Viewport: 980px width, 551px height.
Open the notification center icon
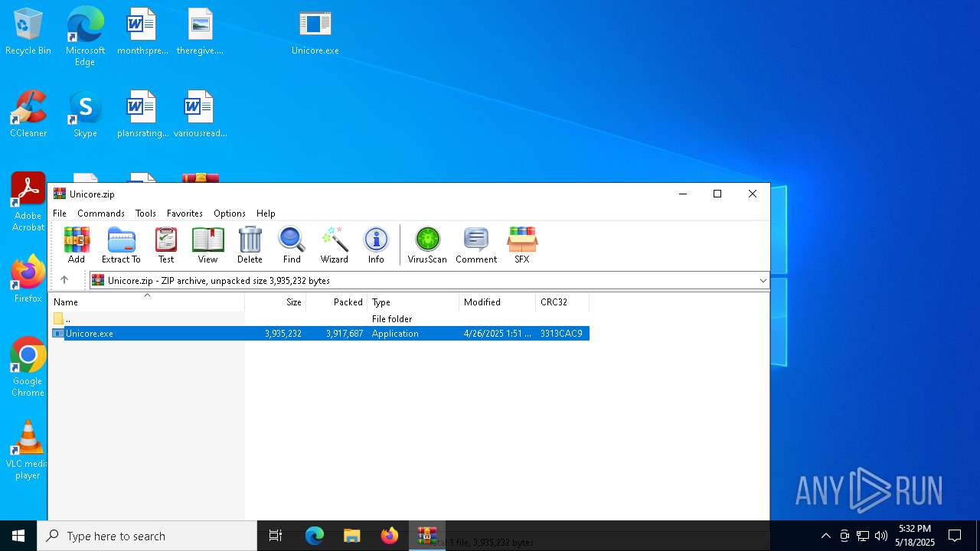tap(955, 536)
